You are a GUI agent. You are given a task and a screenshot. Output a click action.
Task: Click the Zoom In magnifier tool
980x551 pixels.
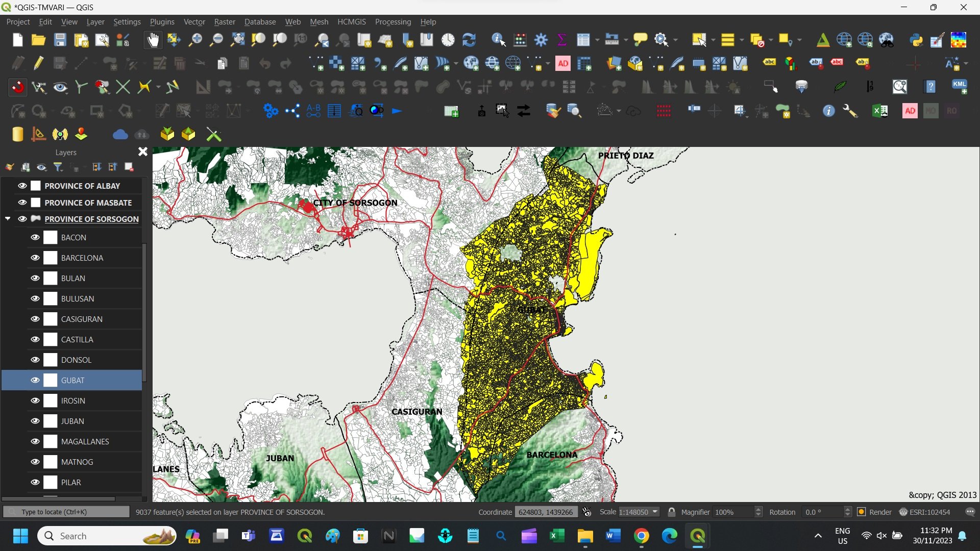point(195,40)
